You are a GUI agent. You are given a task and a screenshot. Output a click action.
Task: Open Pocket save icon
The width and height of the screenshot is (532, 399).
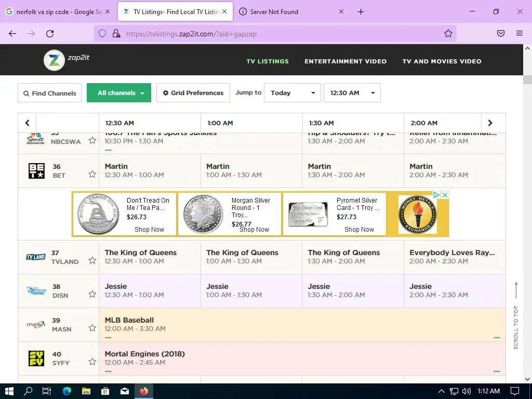[x=501, y=33]
